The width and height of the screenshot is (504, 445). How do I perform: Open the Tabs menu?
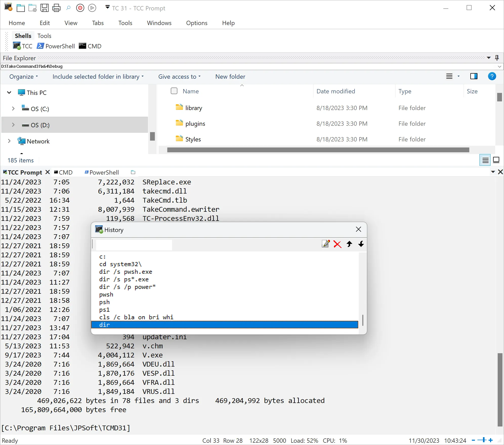pos(98,23)
